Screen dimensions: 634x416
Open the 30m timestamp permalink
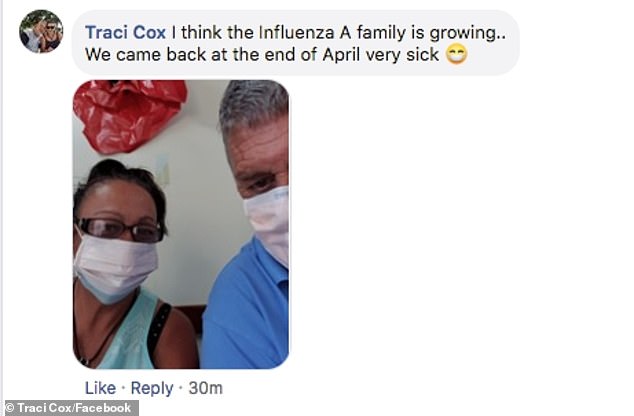pyautogui.click(x=205, y=388)
